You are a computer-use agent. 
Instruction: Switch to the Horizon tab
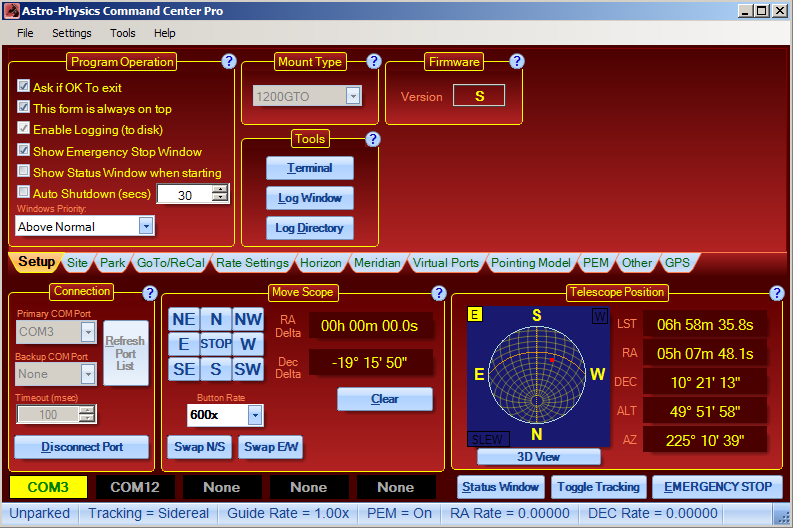[x=321, y=263]
